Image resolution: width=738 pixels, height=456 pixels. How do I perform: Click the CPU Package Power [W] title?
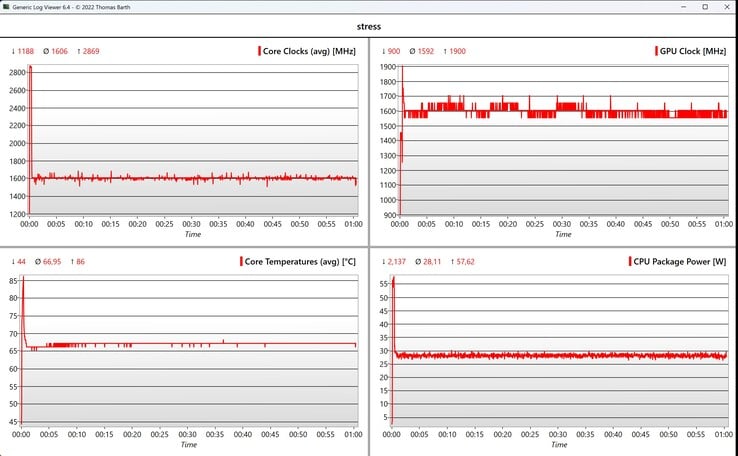680,262
